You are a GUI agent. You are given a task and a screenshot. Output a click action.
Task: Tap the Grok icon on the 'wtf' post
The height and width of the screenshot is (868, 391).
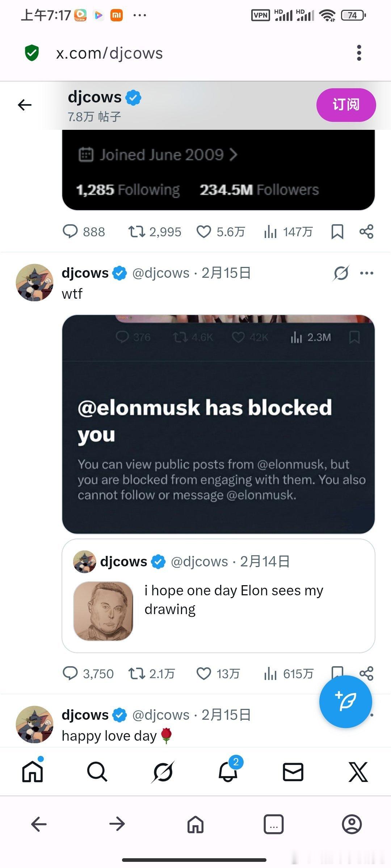click(341, 273)
